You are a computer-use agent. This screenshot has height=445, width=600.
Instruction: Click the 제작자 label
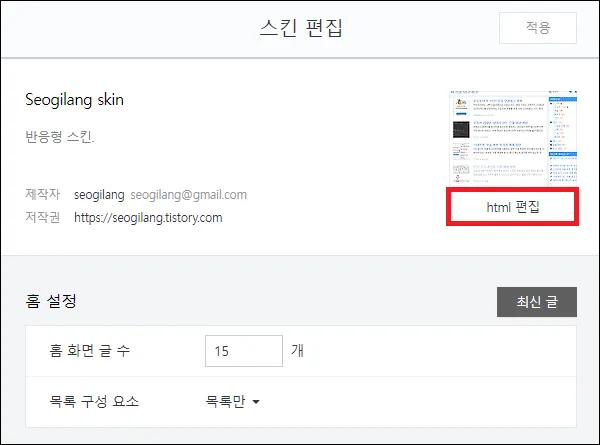click(x=42, y=194)
